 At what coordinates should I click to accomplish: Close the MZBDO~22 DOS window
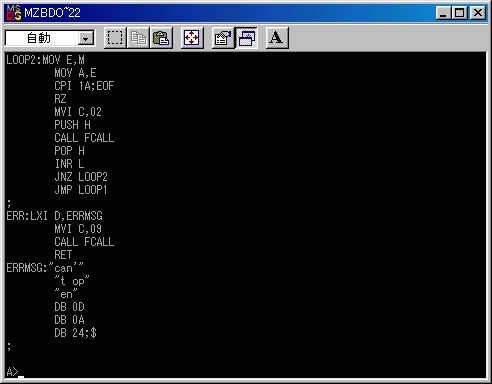click(x=478, y=13)
